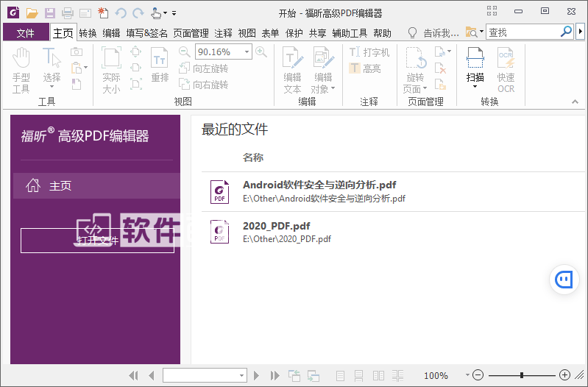
Task: Open the page number dropdown in status bar
Action: click(x=242, y=375)
